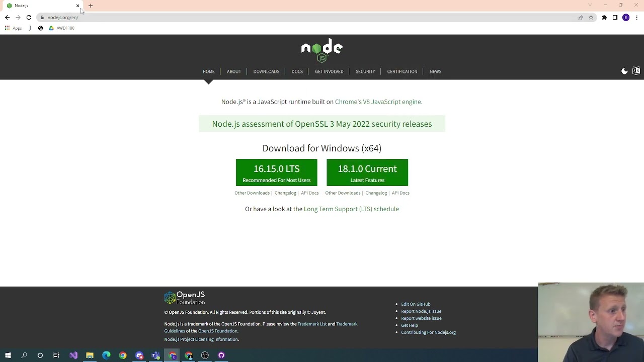Open OBS Studio from the taskbar
The height and width of the screenshot is (362, 644).
pos(205,355)
